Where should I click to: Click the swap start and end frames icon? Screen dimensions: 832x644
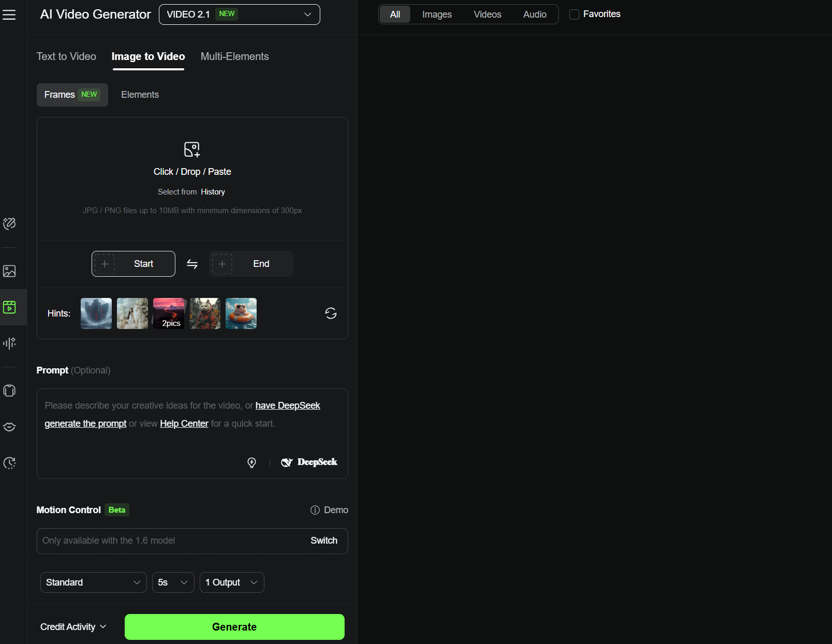192,264
